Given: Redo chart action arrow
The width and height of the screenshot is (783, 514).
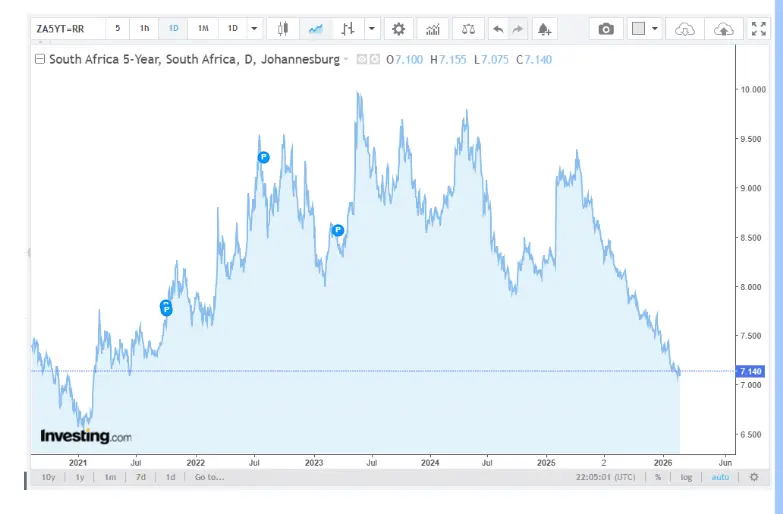Looking at the screenshot, I should (518, 29).
